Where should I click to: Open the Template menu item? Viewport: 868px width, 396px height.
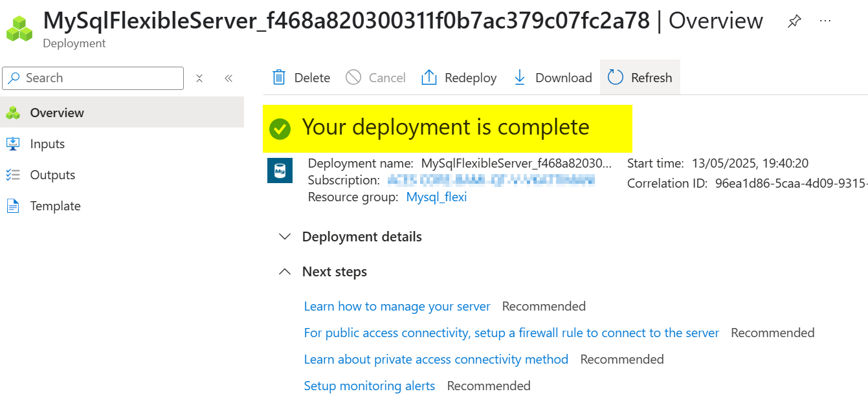[122, 206]
